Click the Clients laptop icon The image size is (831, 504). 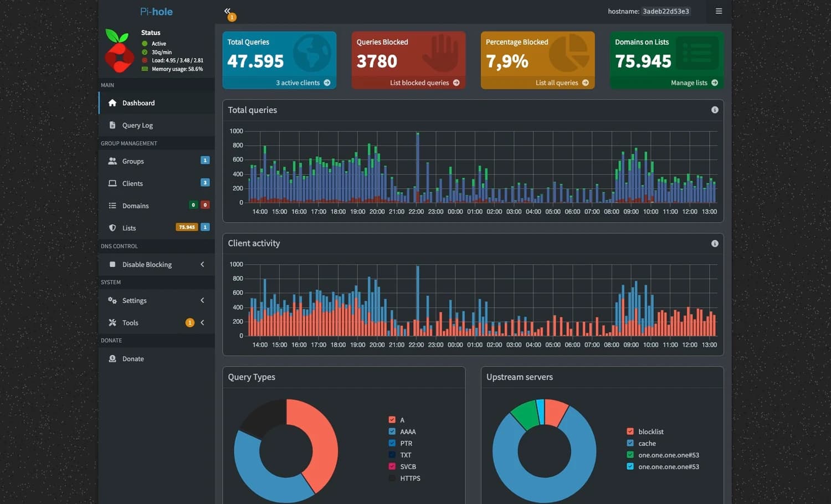[x=112, y=183]
